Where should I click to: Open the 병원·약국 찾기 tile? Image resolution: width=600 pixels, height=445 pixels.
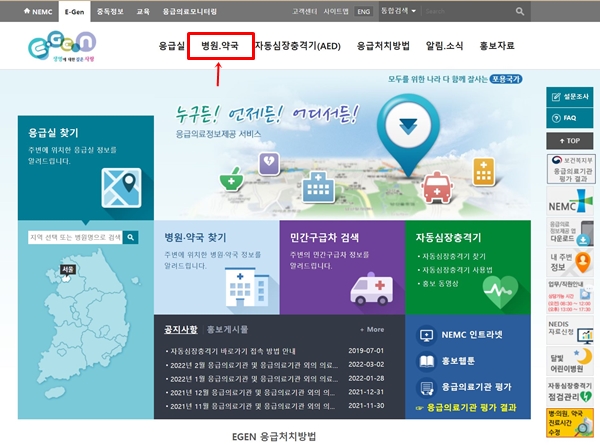[x=217, y=267]
